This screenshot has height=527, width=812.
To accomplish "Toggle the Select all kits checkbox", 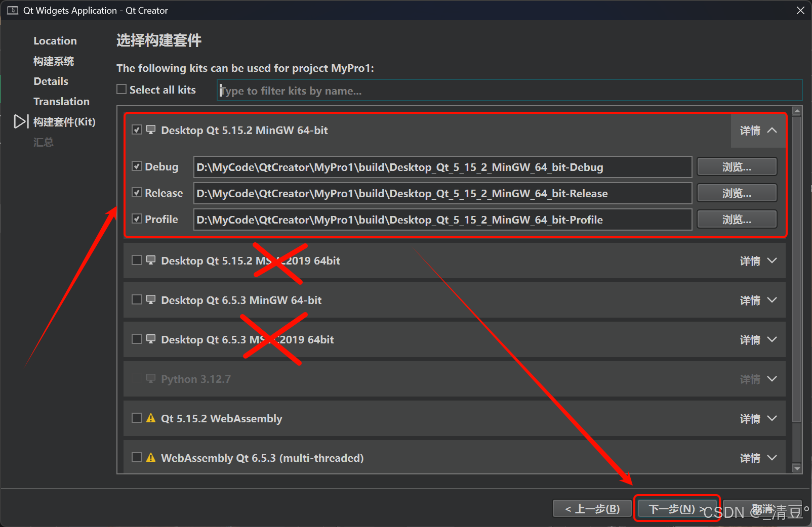I will pos(121,89).
